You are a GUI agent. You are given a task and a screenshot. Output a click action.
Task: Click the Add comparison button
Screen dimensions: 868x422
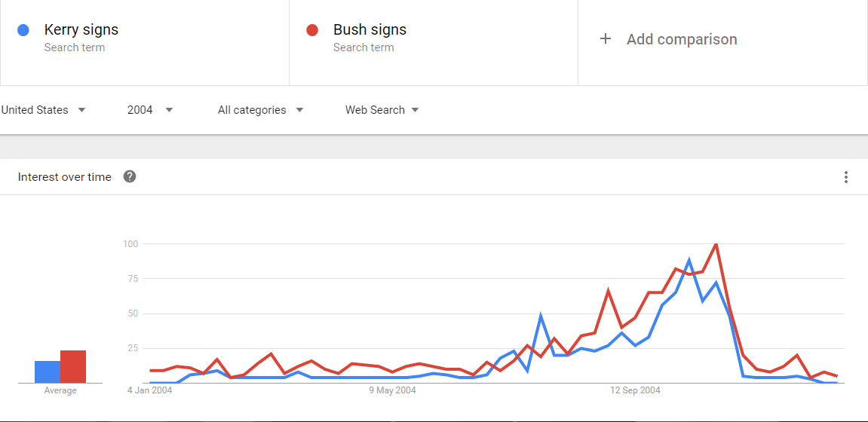click(x=668, y=39)
